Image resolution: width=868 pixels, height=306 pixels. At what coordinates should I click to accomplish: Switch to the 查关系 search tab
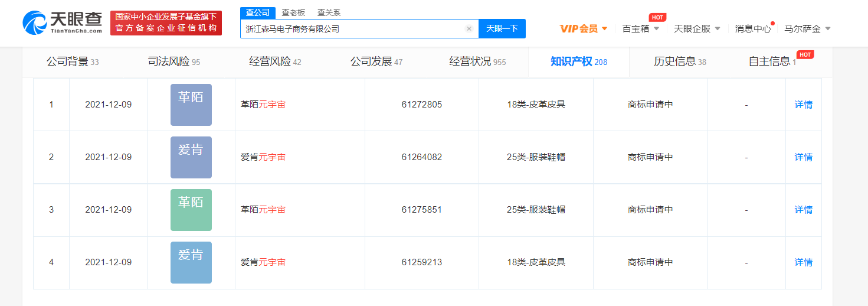point(329,12)
